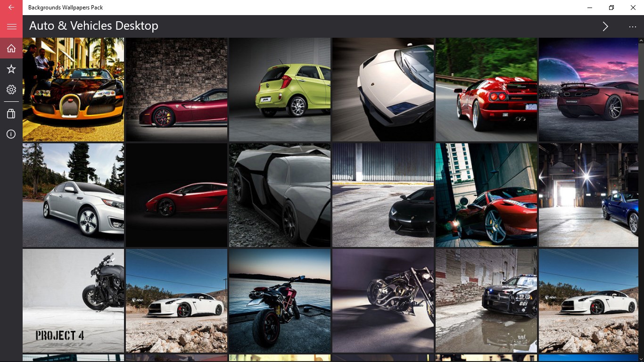644x362 pixels.
Task: Select red Ferrari near skyscraper wallpaper
Action: tap(487, 195)
